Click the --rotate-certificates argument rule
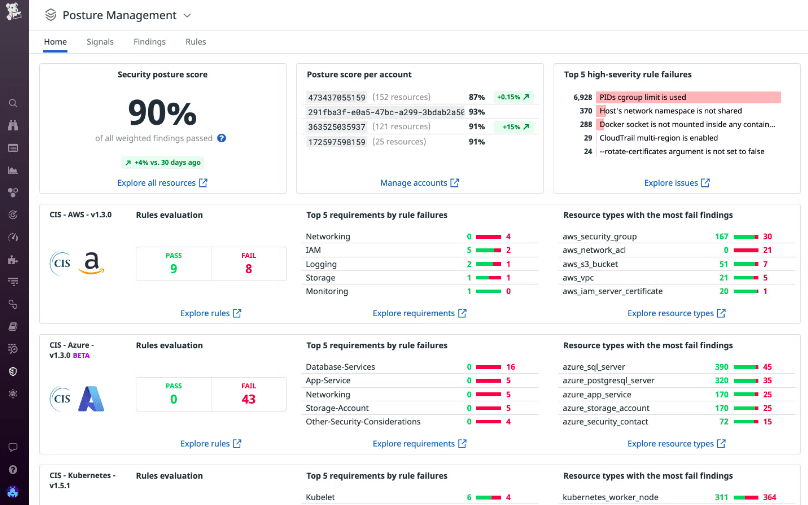The width and height of the screenshot is (808, 505). tap(682, 152)
